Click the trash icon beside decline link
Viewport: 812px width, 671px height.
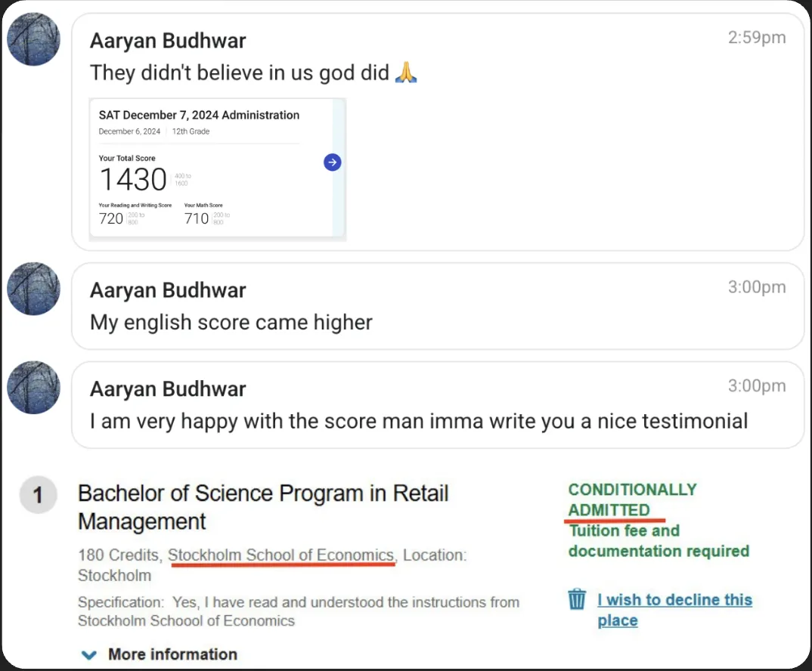coord(577,599)
